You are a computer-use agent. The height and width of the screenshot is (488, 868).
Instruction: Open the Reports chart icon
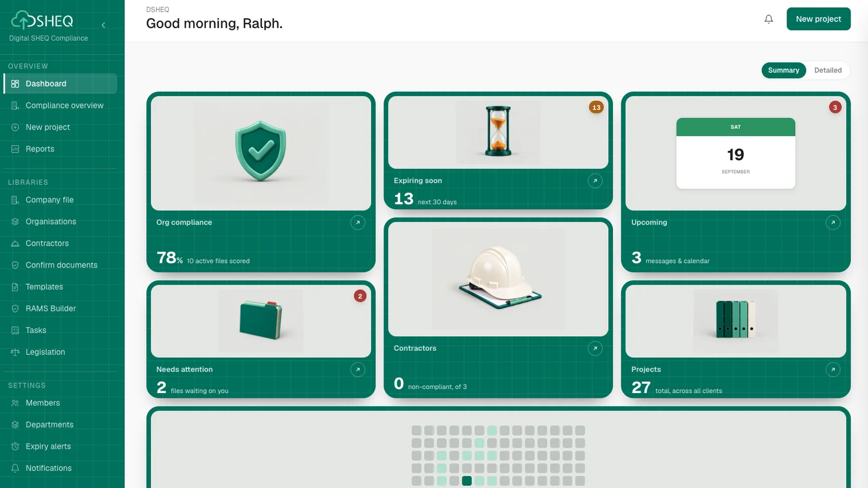pos(15,149)
